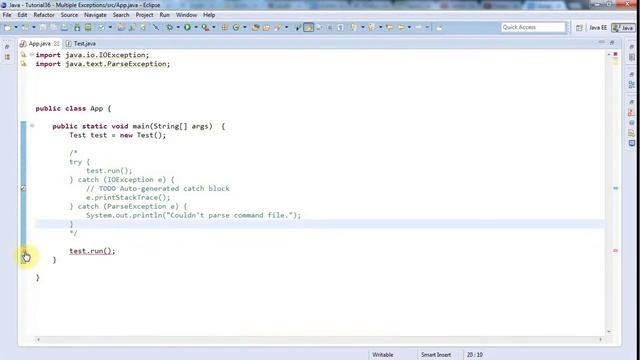The image size is (640, 360).
Task: Click the horizontal scrollbar right arrow
Action: (x=600, y=339)
